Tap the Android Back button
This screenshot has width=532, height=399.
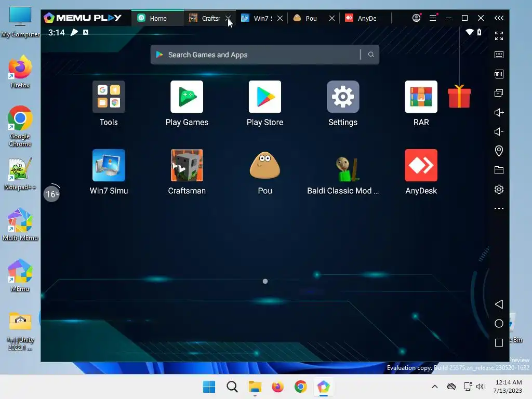(x=499, y=304)
